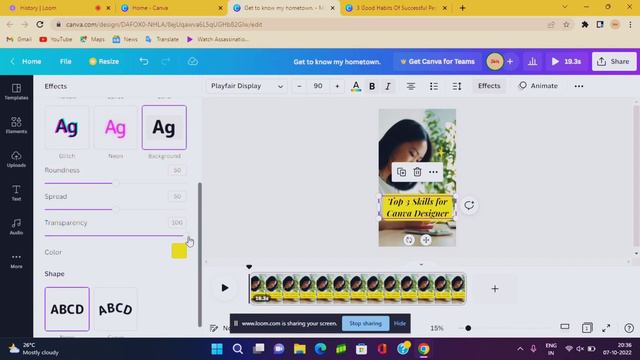Open more toolbar options ellipsis
The width and height of the screenshot is (640, 360).
click(x=579, y=86)
